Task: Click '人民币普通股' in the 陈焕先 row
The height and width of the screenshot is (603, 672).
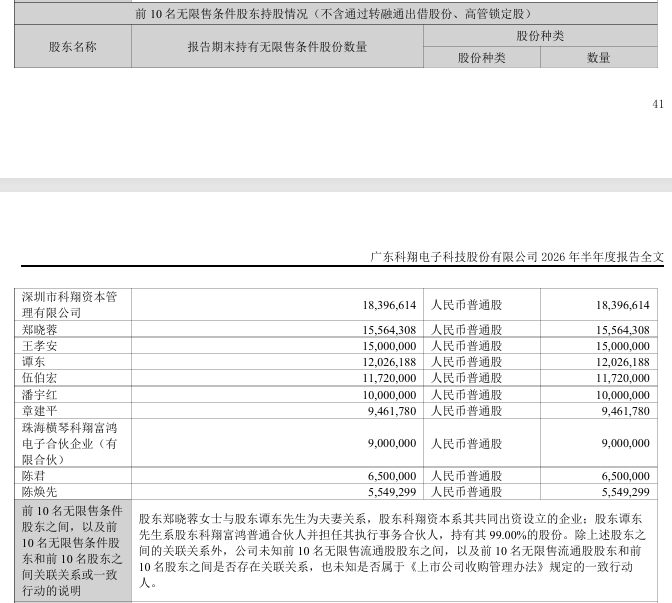Action: [x=466, y=492]
